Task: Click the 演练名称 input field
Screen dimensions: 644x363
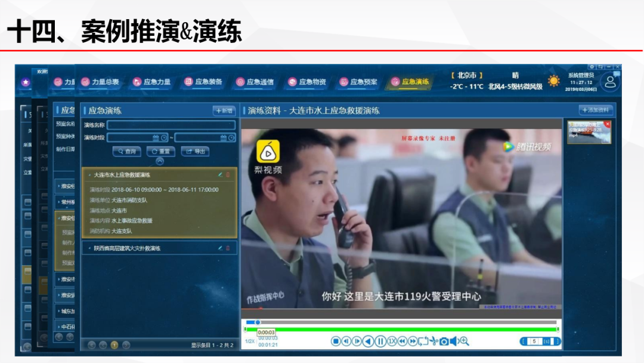Action: click(x=171, y=125)
